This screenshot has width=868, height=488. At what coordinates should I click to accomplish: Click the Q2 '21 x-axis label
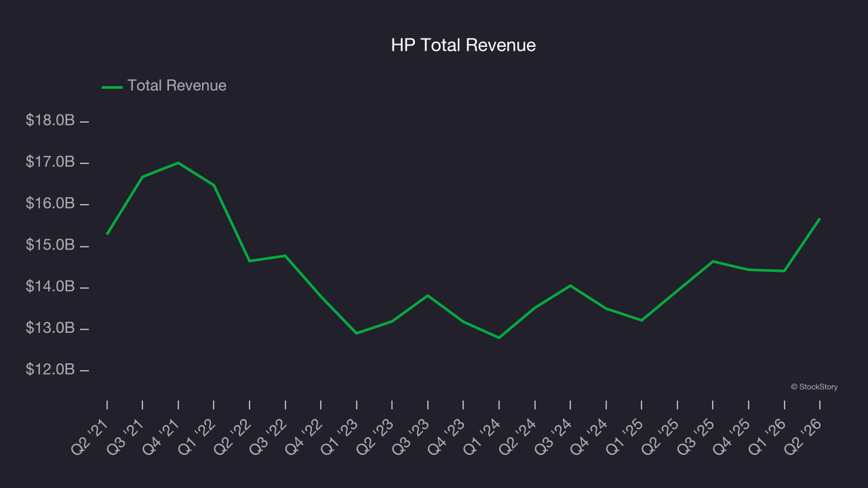click(91, 436)
